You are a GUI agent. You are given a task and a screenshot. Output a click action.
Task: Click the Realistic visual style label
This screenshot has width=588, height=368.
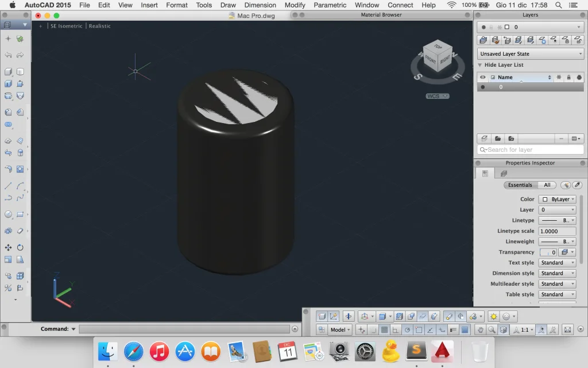pyautogui.click(x=100, y=26)
